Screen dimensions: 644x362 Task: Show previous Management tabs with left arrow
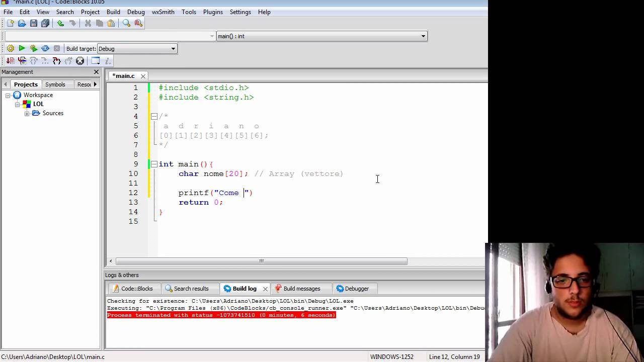tap(6, 84)
